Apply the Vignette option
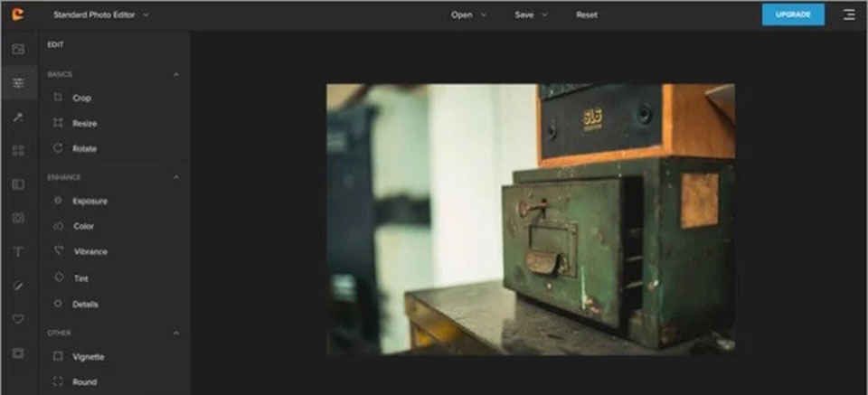This screenshot has width=868, height=395. pyautogui.click(x=79, y=357)
